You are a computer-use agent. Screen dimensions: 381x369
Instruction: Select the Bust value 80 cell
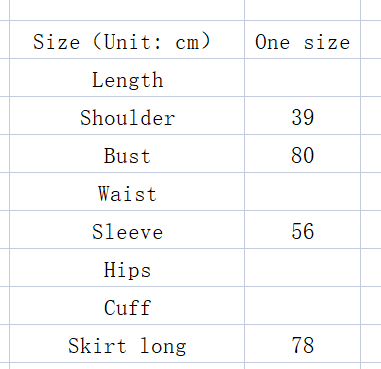click(302, 154)
